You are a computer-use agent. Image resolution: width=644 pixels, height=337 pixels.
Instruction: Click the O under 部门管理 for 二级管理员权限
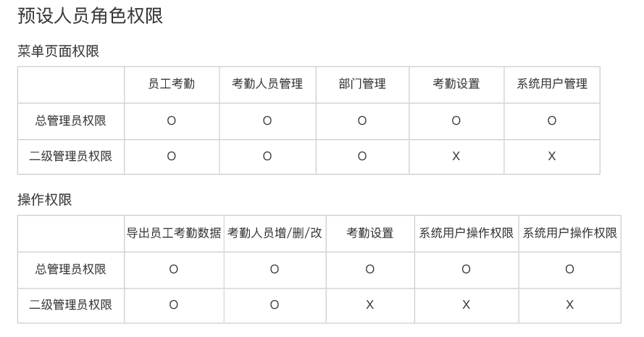point(362,157)
